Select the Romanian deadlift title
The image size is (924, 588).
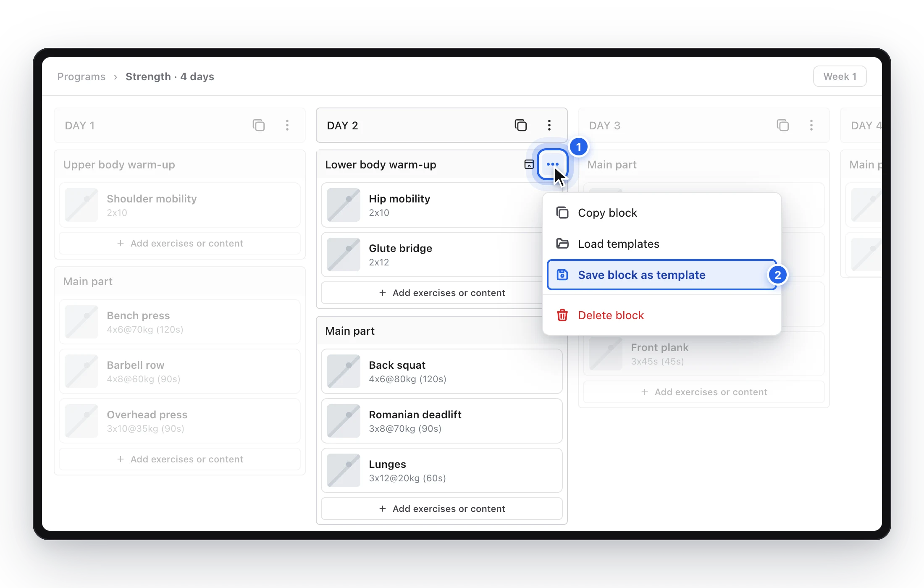click(415, 415)
